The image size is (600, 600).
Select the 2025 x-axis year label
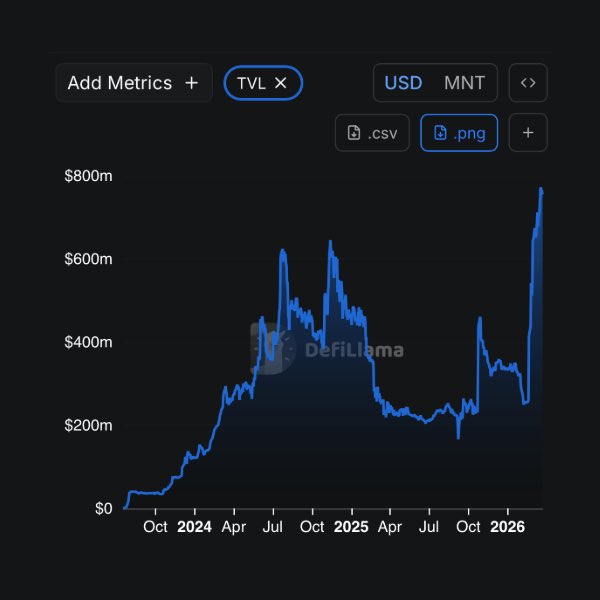coord(351,527)
